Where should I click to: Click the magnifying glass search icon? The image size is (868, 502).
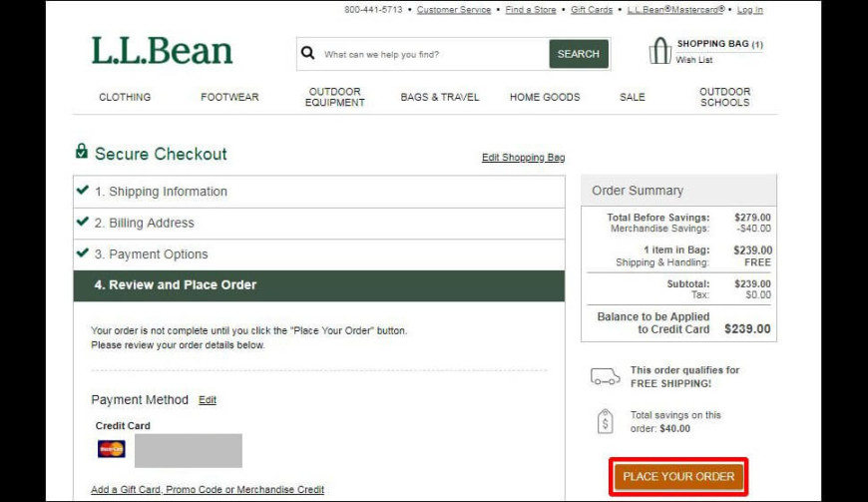pyautogui.click(x=307, y=53)
